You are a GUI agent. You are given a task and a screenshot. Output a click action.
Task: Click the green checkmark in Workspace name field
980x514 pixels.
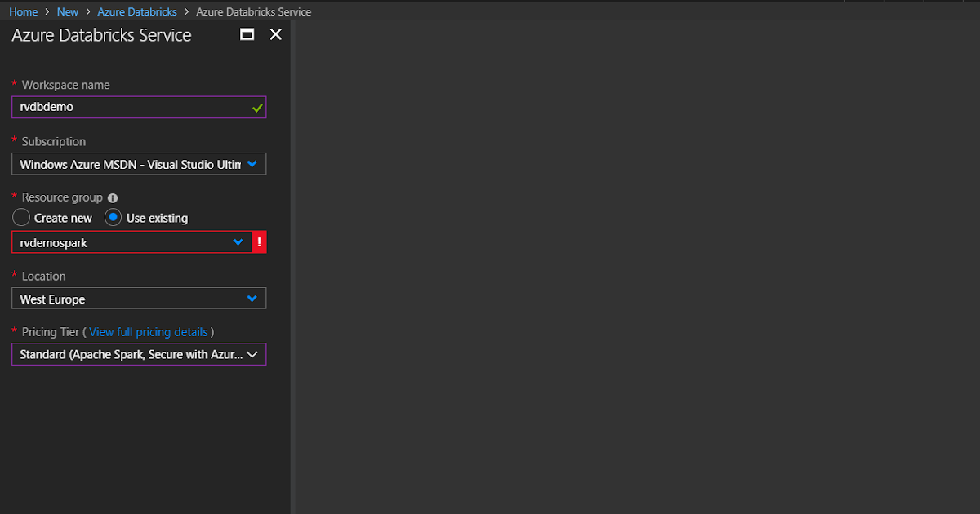point(258,107)
